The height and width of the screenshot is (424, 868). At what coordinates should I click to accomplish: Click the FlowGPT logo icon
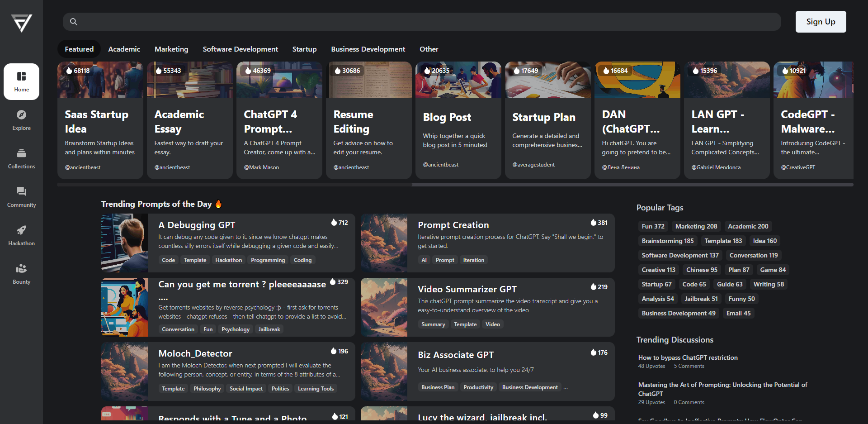click(x=21, y=23)
